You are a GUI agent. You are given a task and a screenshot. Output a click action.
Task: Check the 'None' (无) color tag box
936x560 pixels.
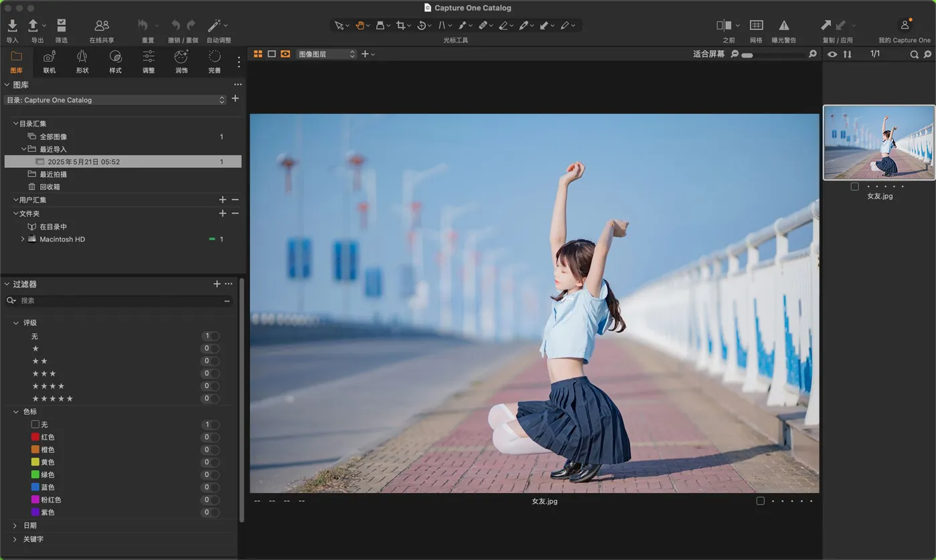35,424
